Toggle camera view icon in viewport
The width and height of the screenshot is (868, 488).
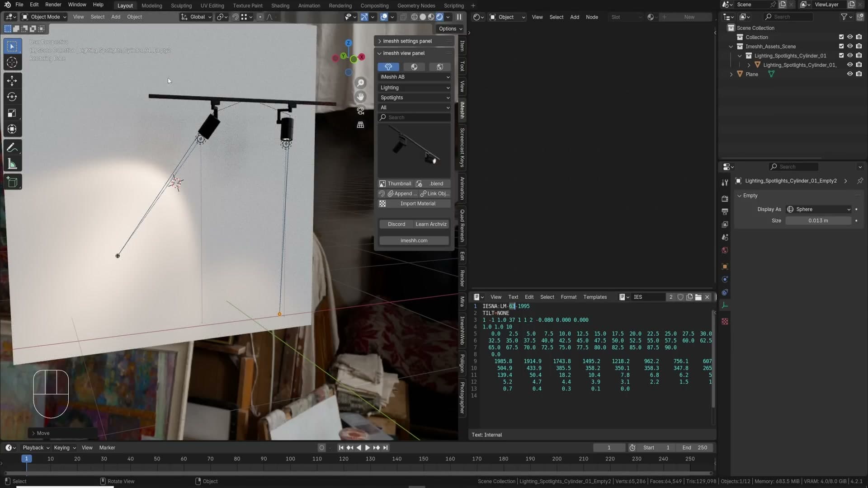tap(360, 111)
